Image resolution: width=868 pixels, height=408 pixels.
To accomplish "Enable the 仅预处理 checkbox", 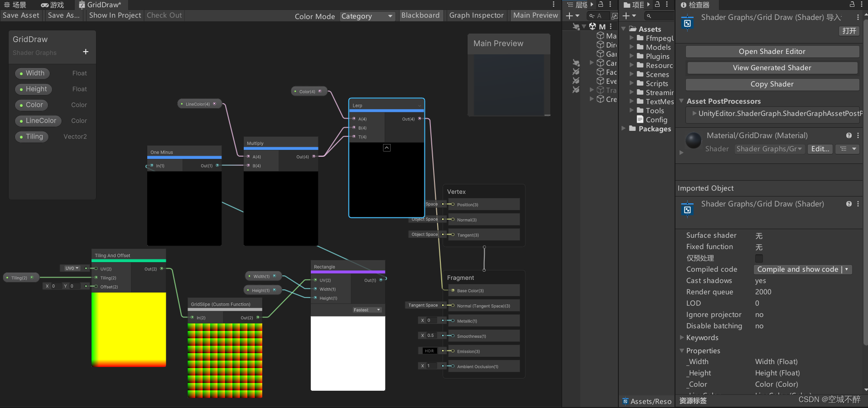I will pyautogui.click(x=759, y=258).
